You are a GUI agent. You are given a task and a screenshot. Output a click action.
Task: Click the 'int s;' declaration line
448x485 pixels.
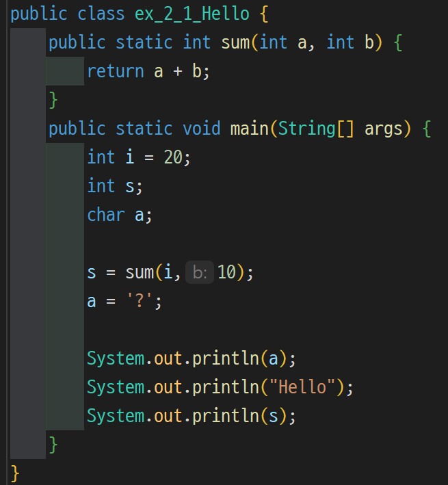click(x=115, y=186)
